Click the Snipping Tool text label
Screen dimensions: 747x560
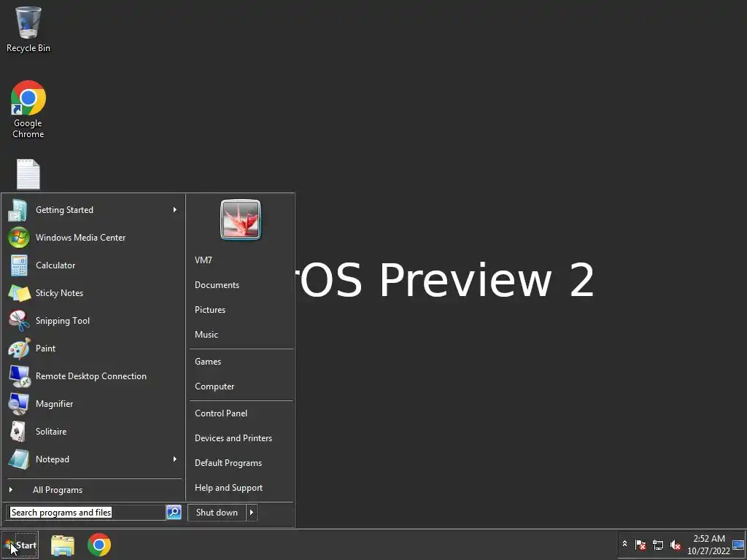pos(63,321)
